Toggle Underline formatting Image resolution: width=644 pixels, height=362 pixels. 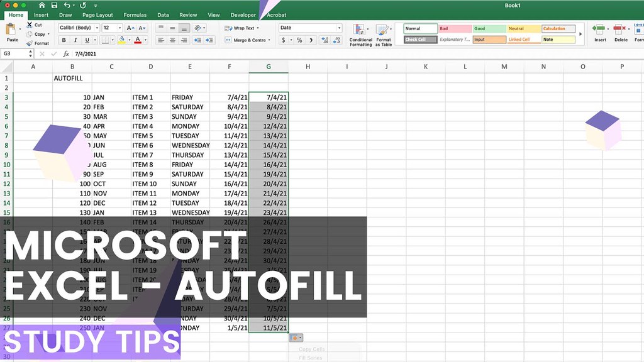87,40
